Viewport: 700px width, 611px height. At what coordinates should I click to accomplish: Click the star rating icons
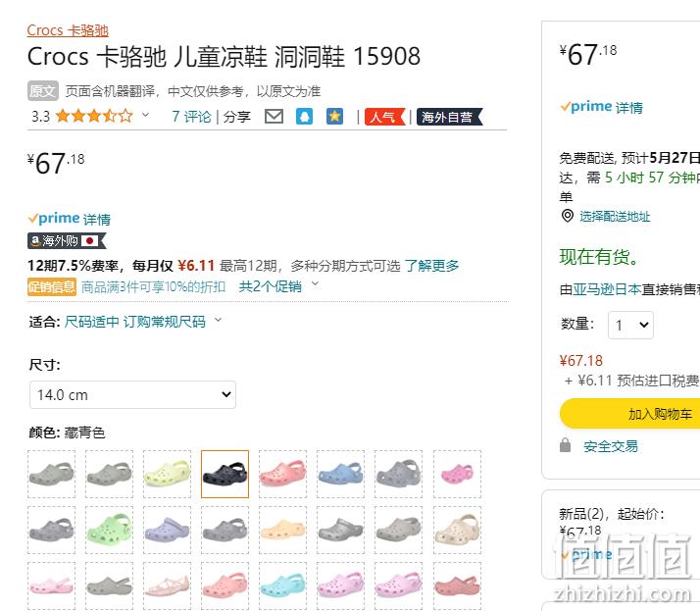pyautogui.click(x=94, y=116)
